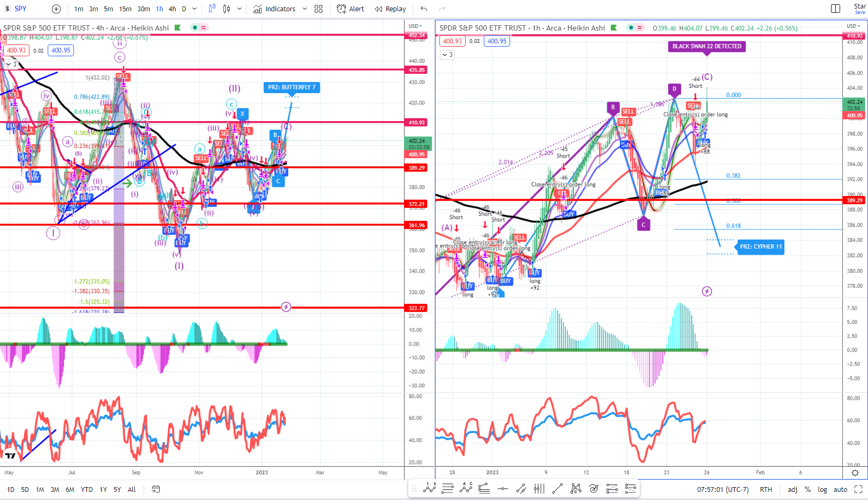
Task: Collapse the indicator legend on 1h chart
Action: tap(447, 55)
